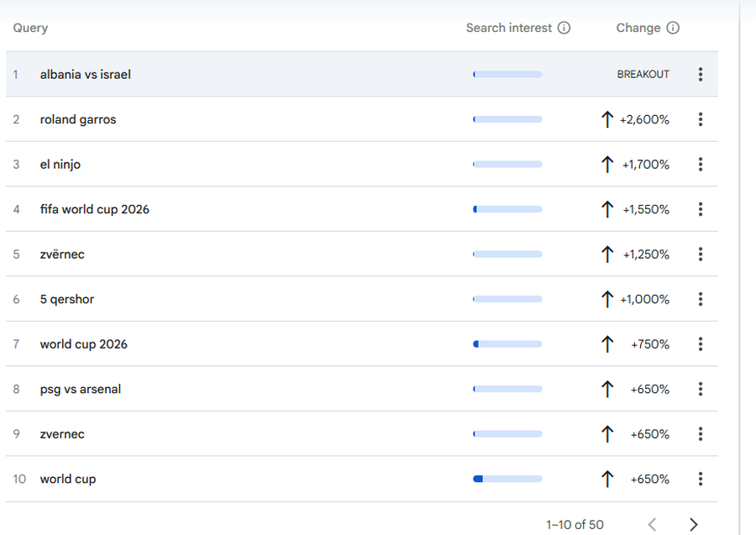Screen dimensions: 756x535
Task: Open the albania vs israel query
Action: pyautogui.click(x=86, y=74)
